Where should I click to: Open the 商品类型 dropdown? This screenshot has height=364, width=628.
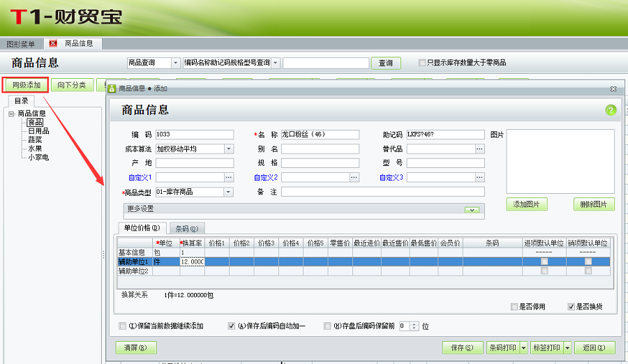point(228,192)
